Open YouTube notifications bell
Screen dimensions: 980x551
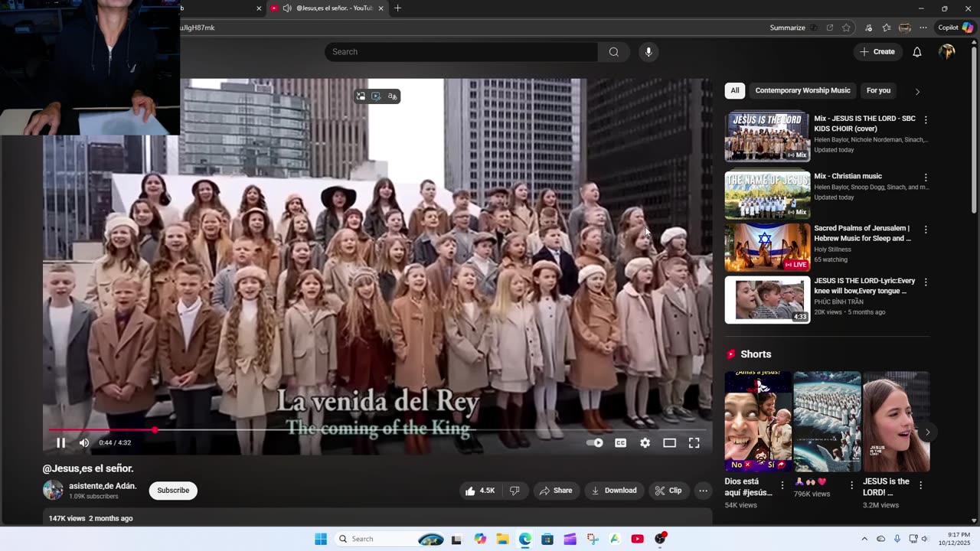coord(917,52)
